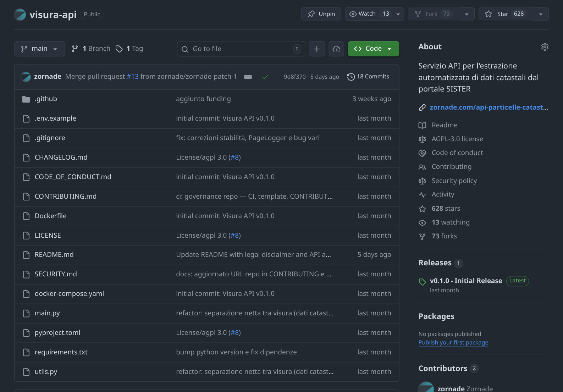
Task: Star the repository
Action: [x=506, y=14]
